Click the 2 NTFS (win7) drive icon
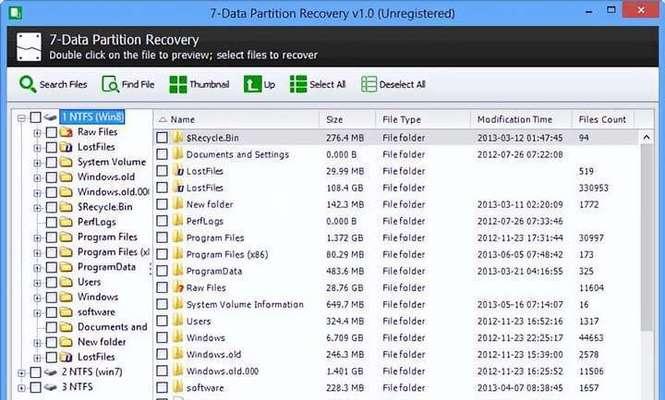The width and height of the screenshot is (665, 400). coord(50,372)
